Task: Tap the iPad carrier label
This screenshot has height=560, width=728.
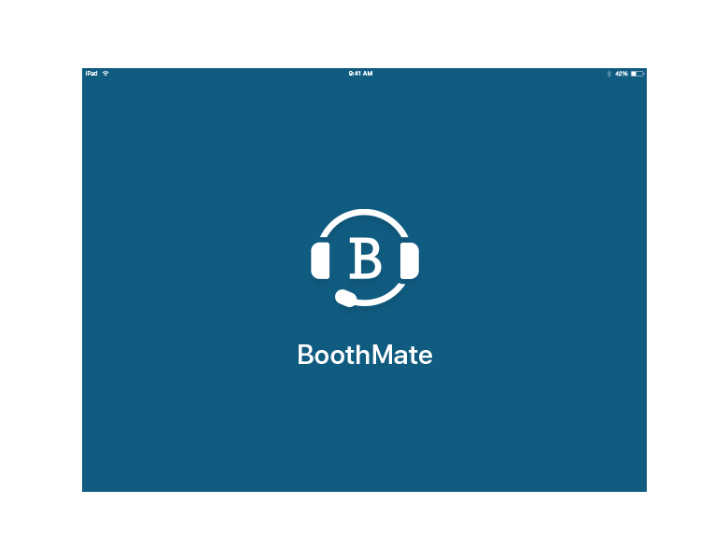Action: [91, 74]
